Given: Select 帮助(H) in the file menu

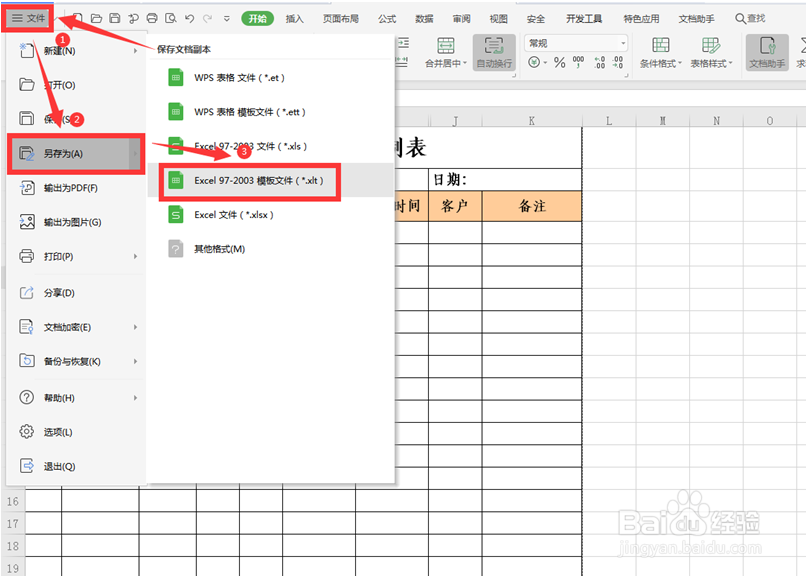Looking at the screenshot, I should [x=76, y=398].
